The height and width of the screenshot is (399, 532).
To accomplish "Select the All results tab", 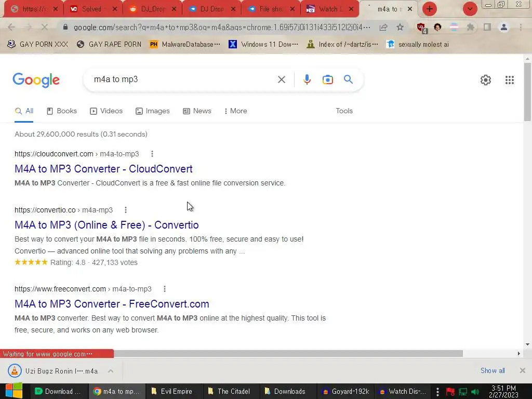I will tap(24, 111).
